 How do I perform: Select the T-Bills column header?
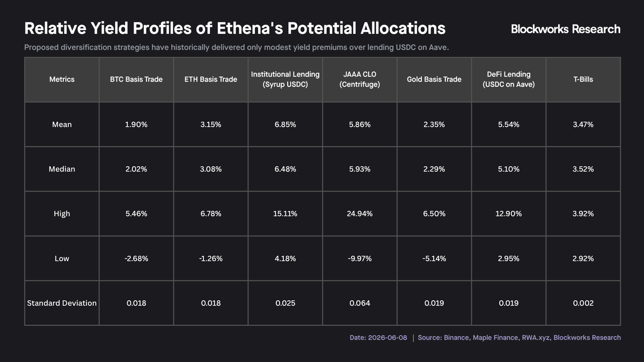click(x=583, y=79)
